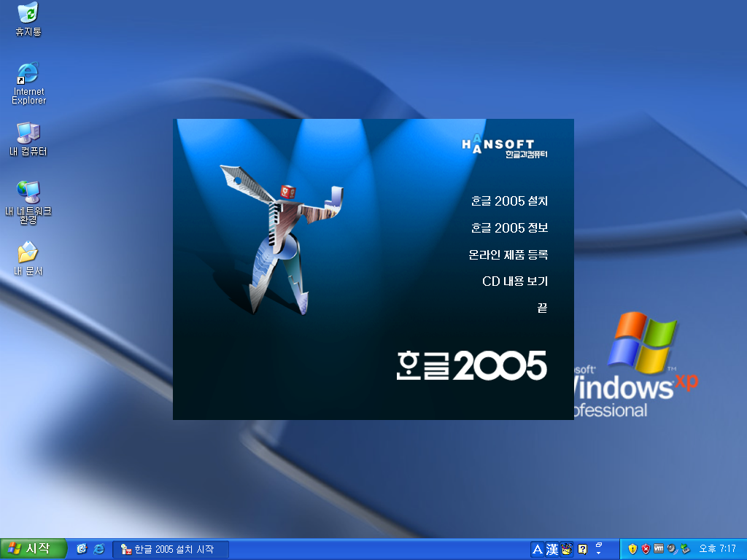
Task: Click 한글 2005 설치 to start installation
Action: pos(509,201)
